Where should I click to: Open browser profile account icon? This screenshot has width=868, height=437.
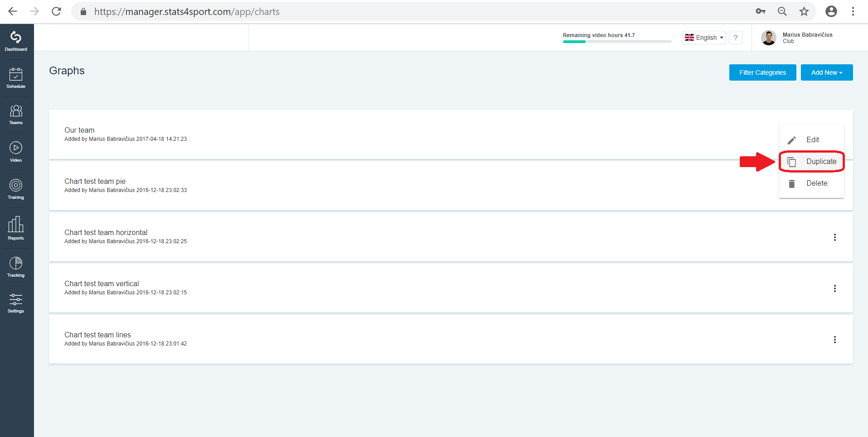click(831, 11)
